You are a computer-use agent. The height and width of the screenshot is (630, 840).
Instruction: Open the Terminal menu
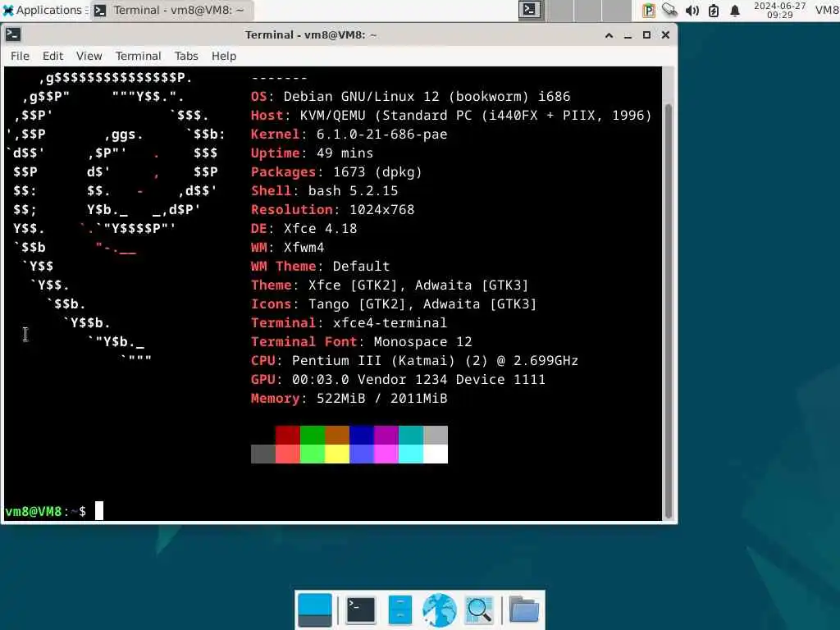click(x=138, y=56)
